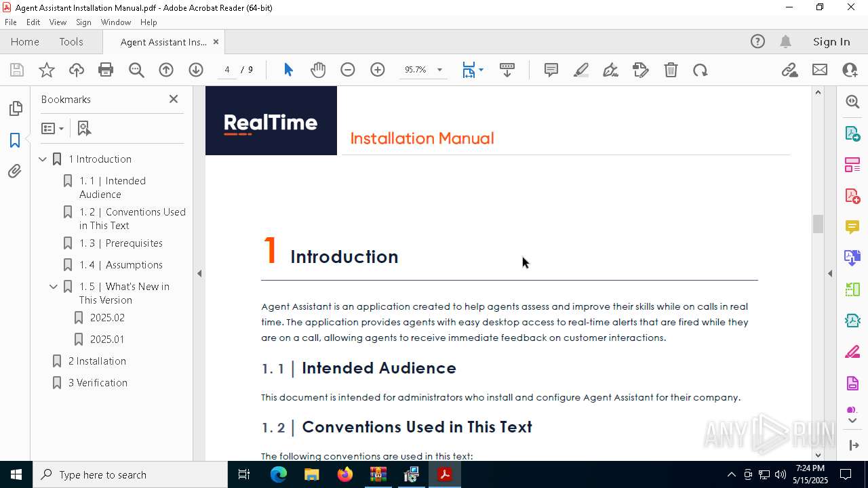The image size is (868, 488).
Task: Open the notifications bell
Action: point(785,41)
